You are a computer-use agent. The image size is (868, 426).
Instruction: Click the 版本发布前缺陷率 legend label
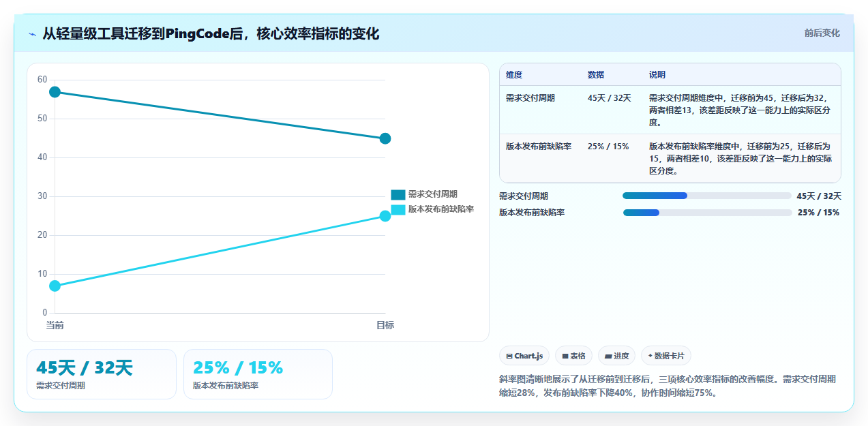[440, 209]
